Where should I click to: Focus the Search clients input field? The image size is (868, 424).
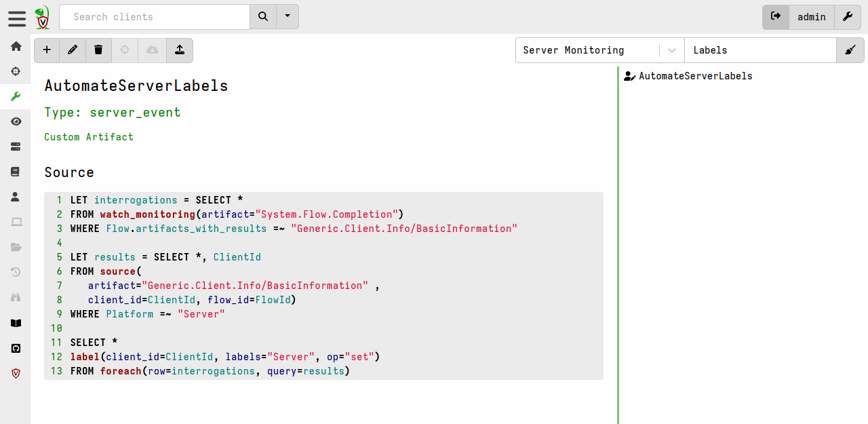[155, 17]
